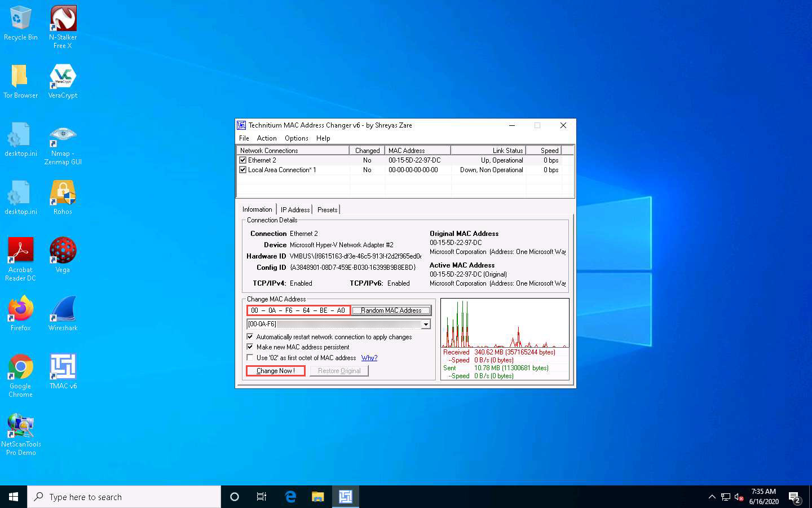Open Acrobat Reader DC shortcut
The image size is (812, 508).
[x=21, y=259]
